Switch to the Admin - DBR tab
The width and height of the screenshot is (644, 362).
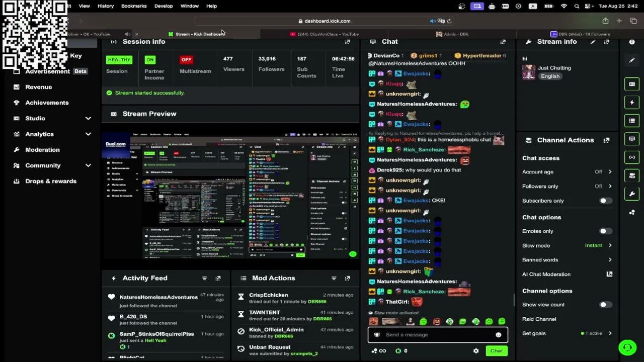[x=452, y=34]
